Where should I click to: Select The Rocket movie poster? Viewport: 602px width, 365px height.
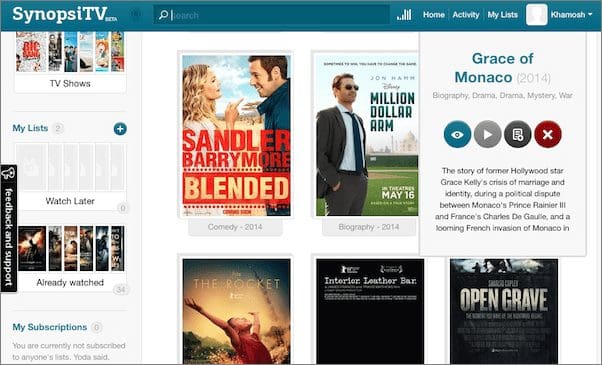click(236, 311)
